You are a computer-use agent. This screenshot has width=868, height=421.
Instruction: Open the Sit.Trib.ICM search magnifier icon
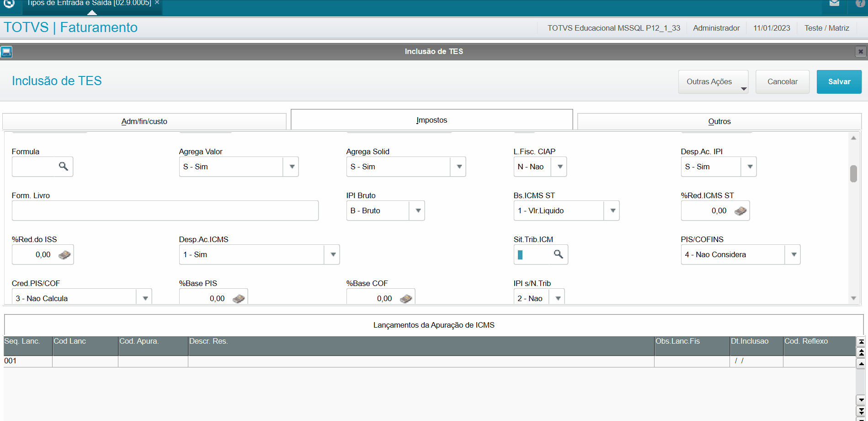point(559,254)
